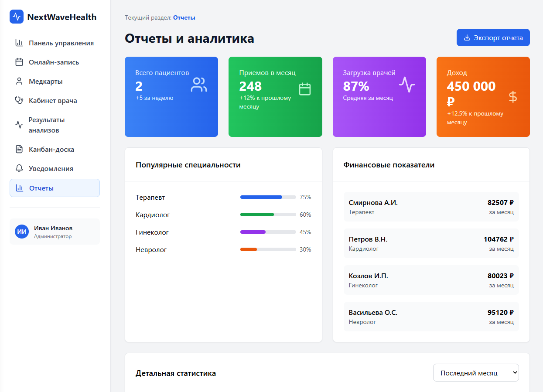Open the Отчеты breadcrumb link
The width and height of the screenshot is (543, 392).
[x=184, y=17]
